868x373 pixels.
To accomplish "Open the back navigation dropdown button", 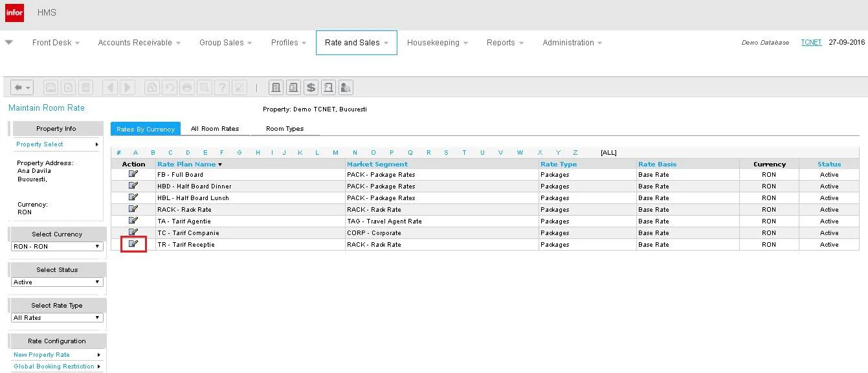I will coord(22,87).
